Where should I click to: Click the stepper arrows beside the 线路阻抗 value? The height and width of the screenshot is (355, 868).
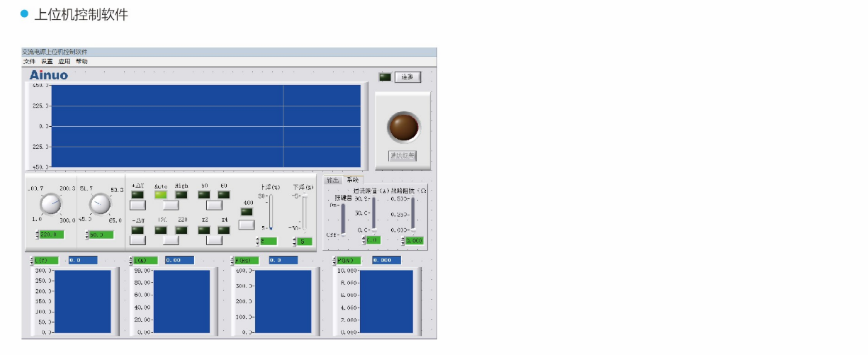point(403,241)
